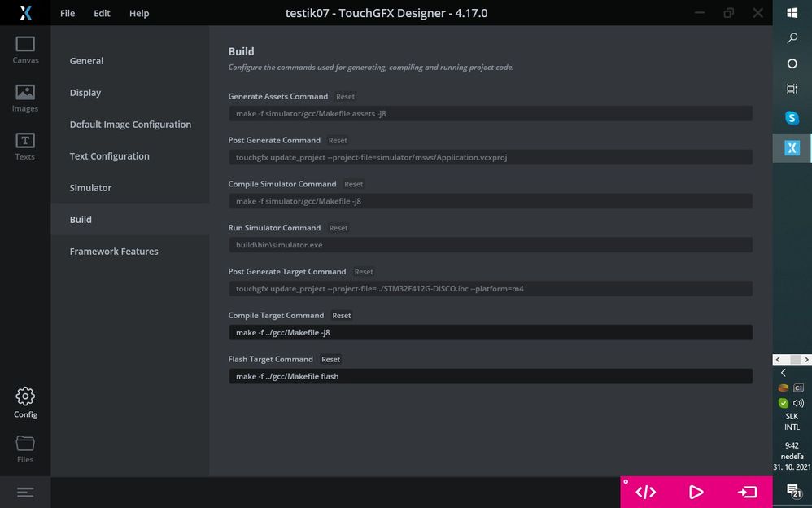
Task: Select the Framework Features tab
Action: 130,251
